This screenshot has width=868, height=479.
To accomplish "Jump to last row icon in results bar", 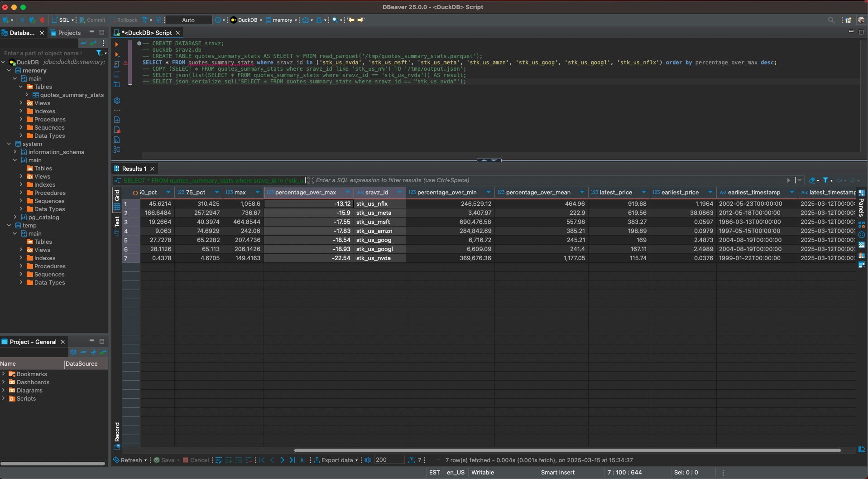I will tap(292, 460).
